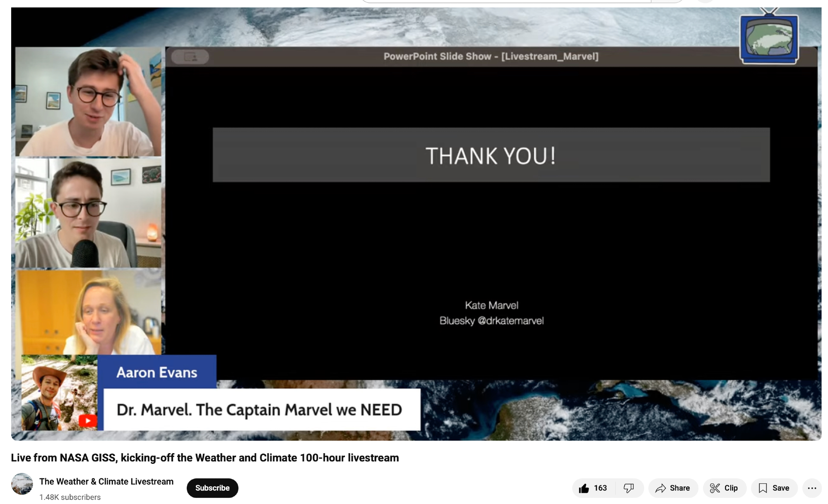
Task: Click the presenter icon in PowerPoint title bar
Action: 190,57
